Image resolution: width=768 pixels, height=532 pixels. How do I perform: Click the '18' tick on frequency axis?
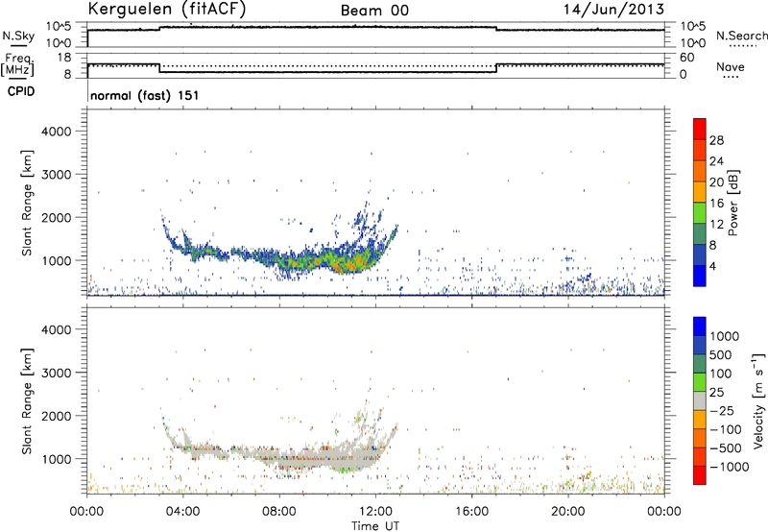[x=64, y=58]
